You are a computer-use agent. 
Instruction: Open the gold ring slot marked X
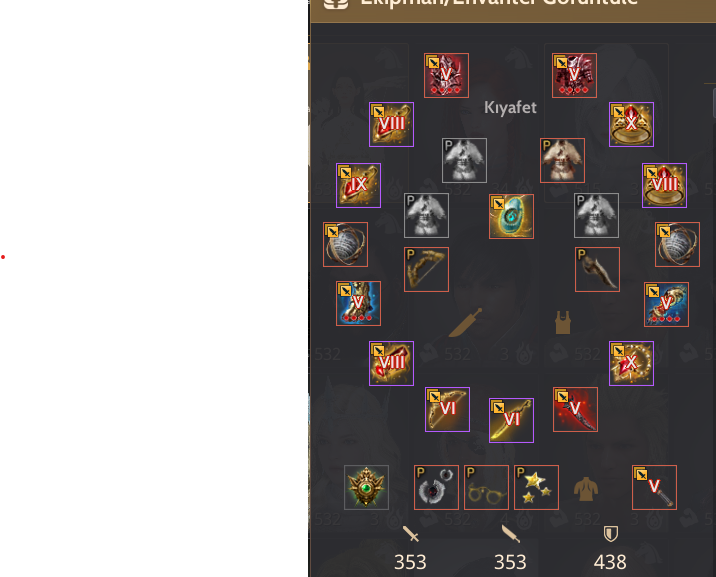tap(631, 125)
